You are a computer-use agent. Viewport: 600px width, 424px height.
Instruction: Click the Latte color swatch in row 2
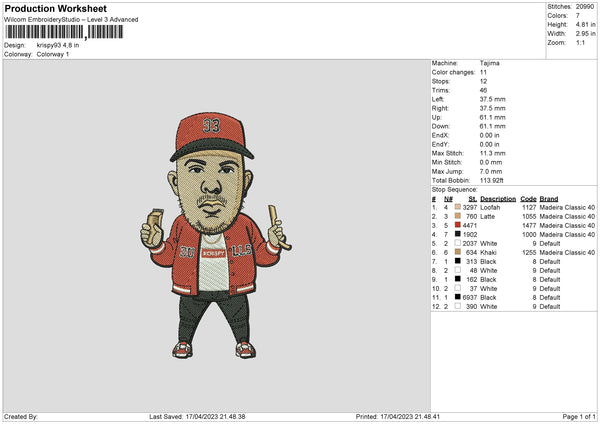point(458,216)
